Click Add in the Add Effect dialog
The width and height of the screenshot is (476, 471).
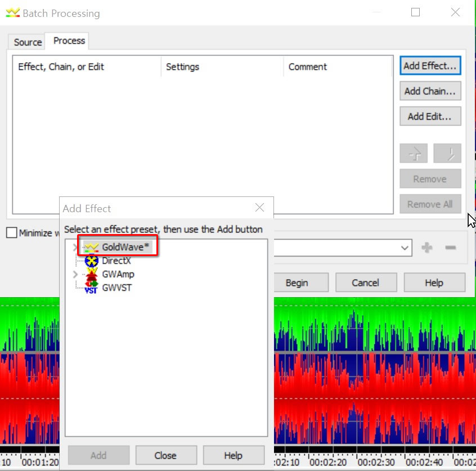(98, 455)
